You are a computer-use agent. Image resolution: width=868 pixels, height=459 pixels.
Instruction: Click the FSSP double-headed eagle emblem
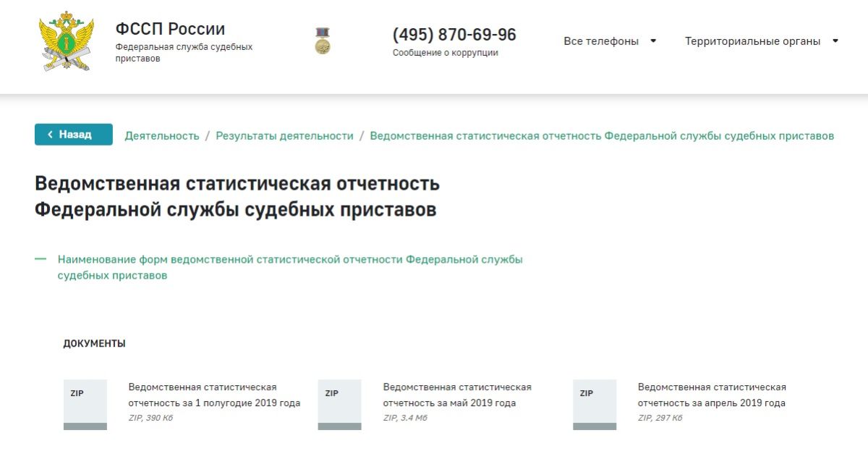coord(66,41)
